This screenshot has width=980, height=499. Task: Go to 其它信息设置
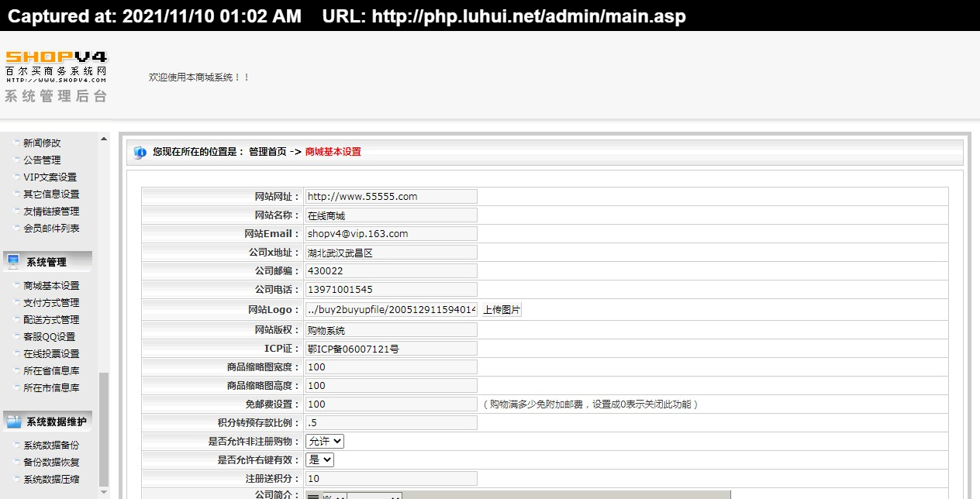click(51, 194)
